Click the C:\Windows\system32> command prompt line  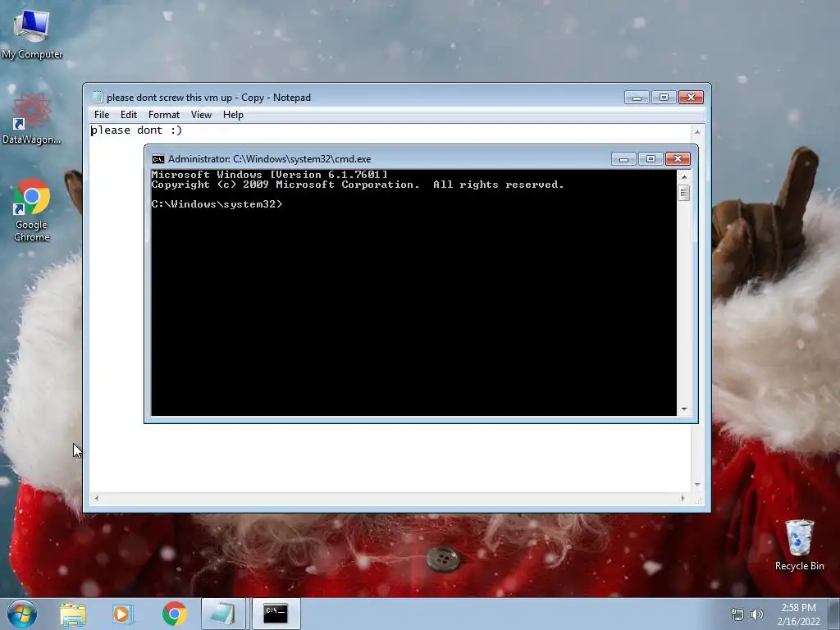[217, 204]
